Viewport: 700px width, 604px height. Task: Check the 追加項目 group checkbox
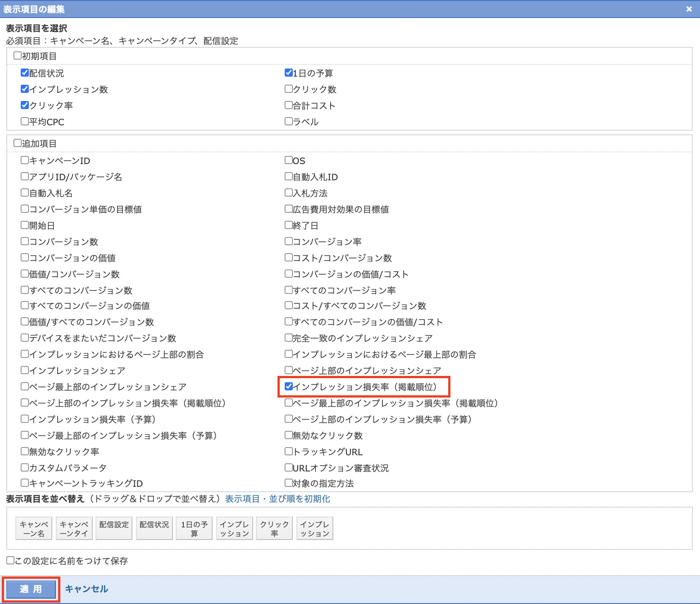[18, 143]
